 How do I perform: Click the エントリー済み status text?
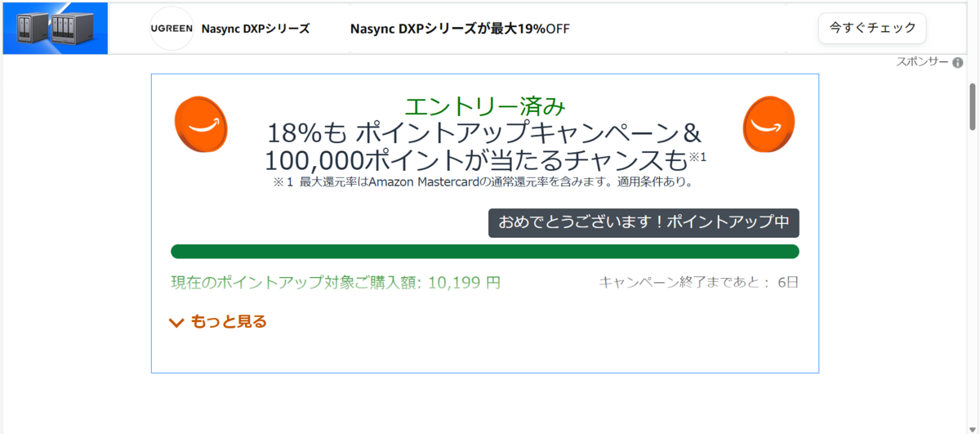click(485, 106)
